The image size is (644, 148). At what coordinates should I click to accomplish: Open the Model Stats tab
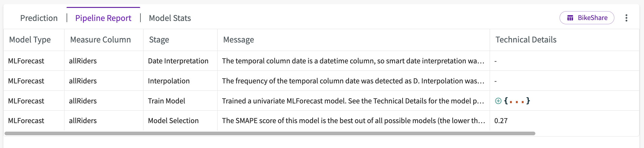click(x=170, y=18)
